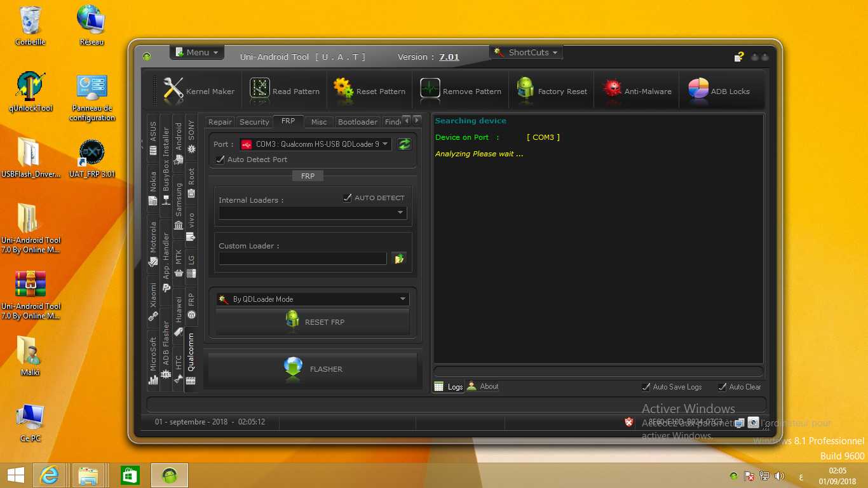This screenshot has height=488, width=868.
Task: Browse for a custom loader file
Action: click(x=399, y=259)
